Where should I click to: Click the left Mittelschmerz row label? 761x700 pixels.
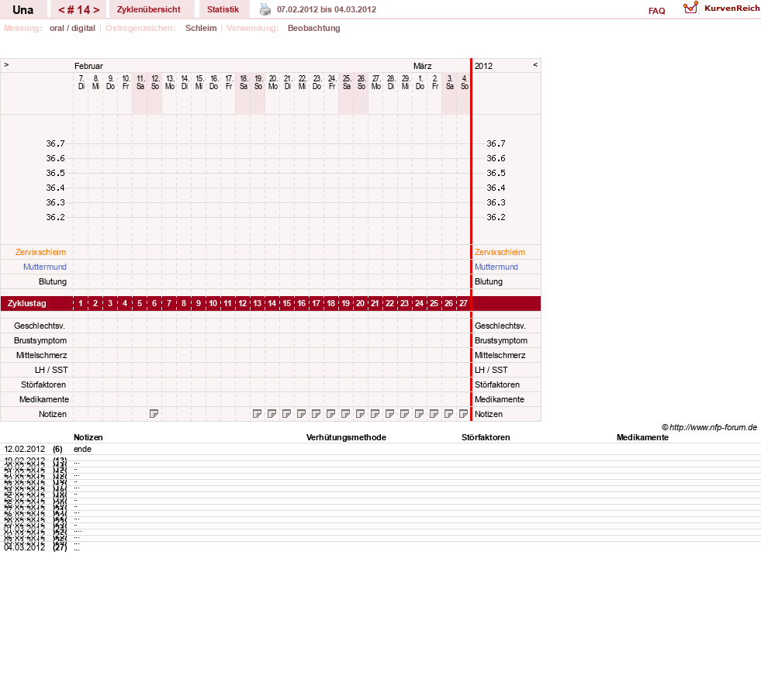41,355
